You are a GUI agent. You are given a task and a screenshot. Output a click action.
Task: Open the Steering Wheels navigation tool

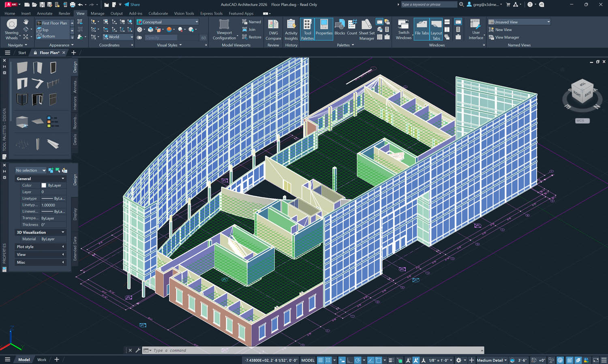[11, 28]
